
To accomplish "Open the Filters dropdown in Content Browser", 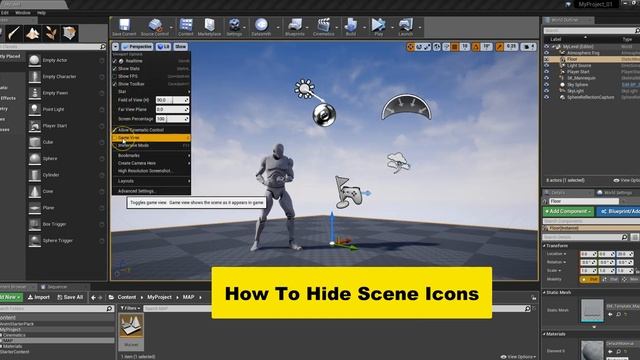I will [x=130, y=309].
